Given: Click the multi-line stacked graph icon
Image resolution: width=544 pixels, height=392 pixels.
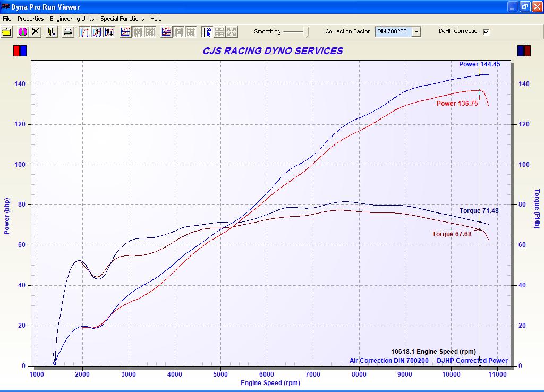Looking at the screenshot, I should tap(166, 32).
